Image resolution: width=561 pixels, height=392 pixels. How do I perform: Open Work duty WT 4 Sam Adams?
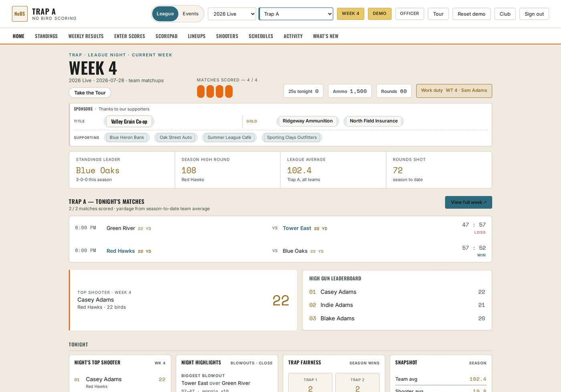click(x=454, y=90)
